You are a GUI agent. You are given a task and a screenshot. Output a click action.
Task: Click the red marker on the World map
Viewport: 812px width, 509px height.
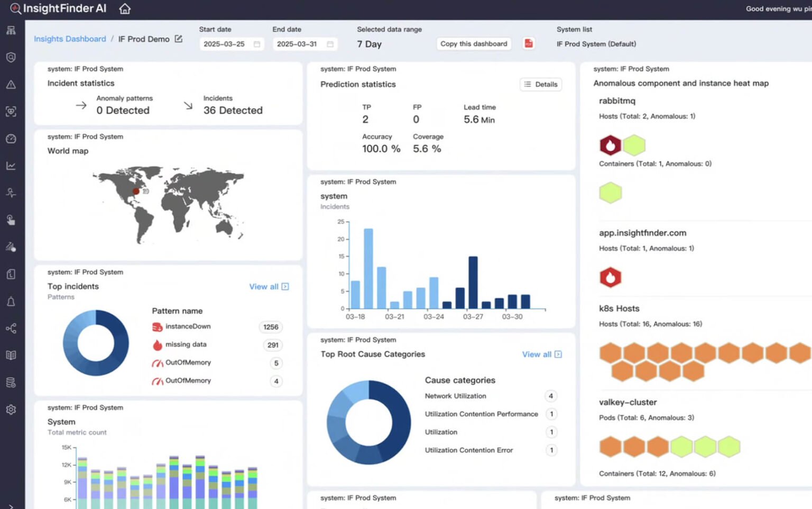(x=136, y=192)
